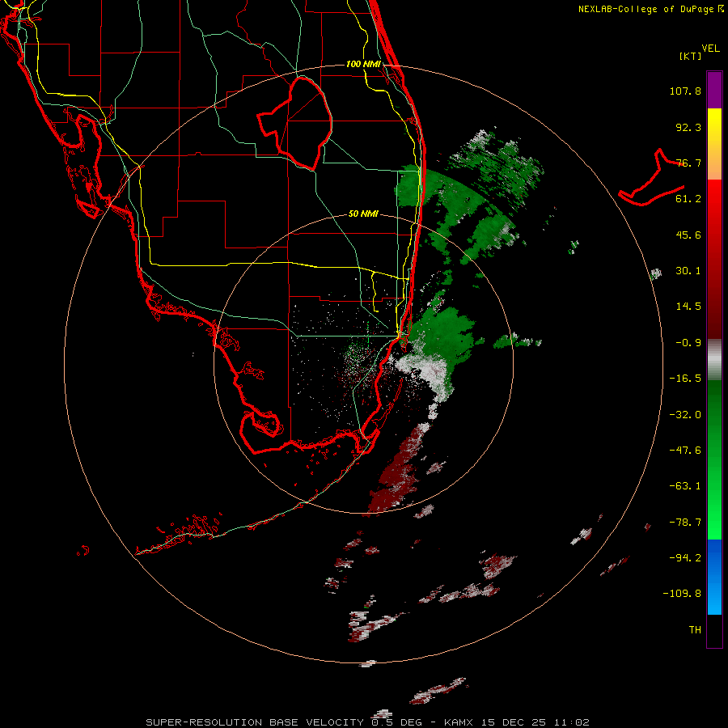Select the -78.7 velocity scale value

pos(685,523)
